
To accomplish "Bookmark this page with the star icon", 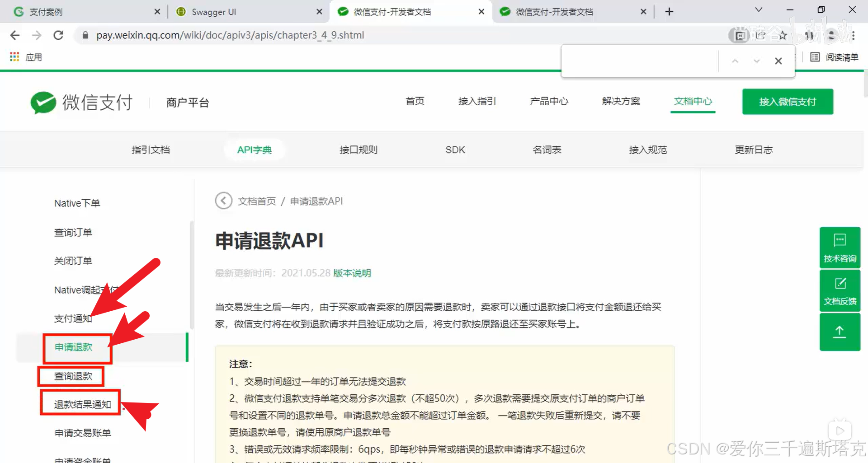I will click(x=783, y=35).
